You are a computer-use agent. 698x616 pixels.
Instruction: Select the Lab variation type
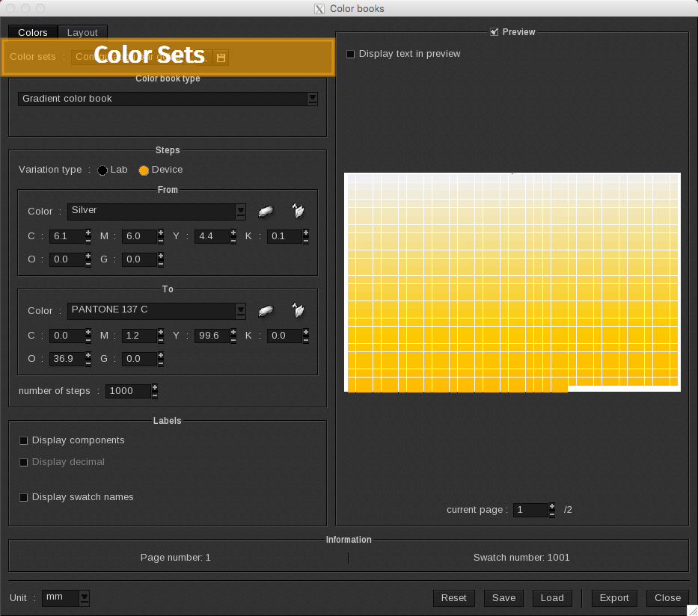point(102,170)
